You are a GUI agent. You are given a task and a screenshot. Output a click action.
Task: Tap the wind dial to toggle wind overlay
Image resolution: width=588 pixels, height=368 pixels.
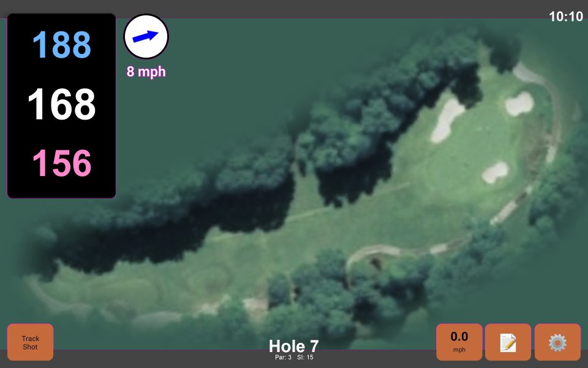146,37
